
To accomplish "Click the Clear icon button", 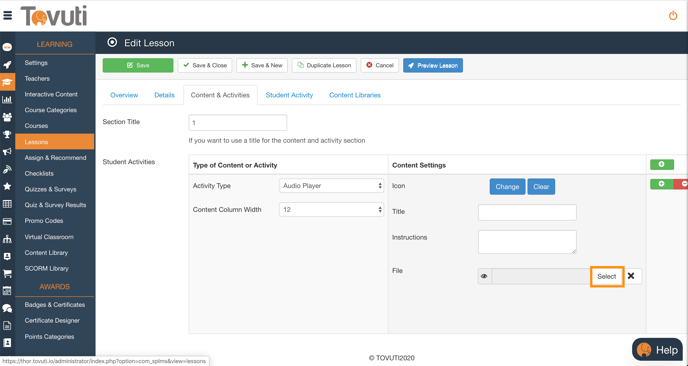I will pyautogui.click(x=541, y=187).
